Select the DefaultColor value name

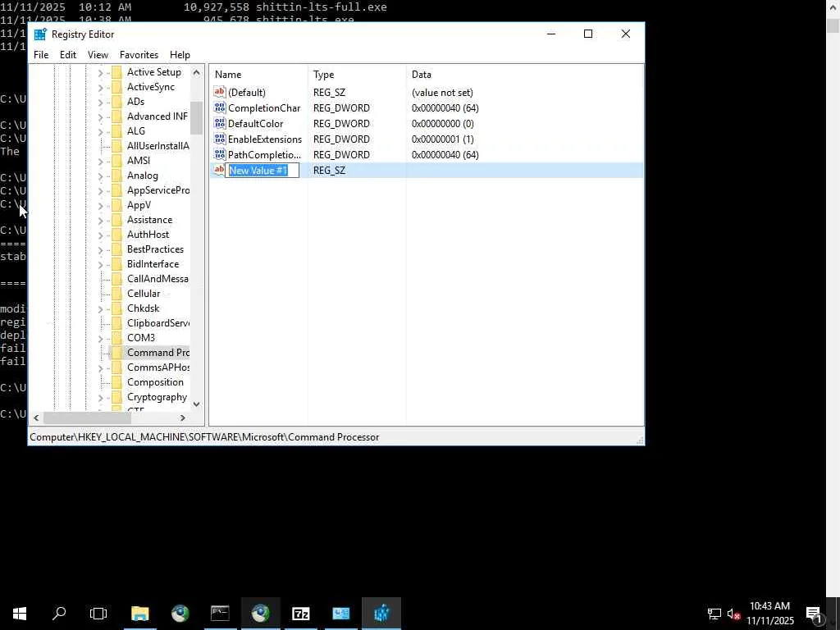point(256,124)
